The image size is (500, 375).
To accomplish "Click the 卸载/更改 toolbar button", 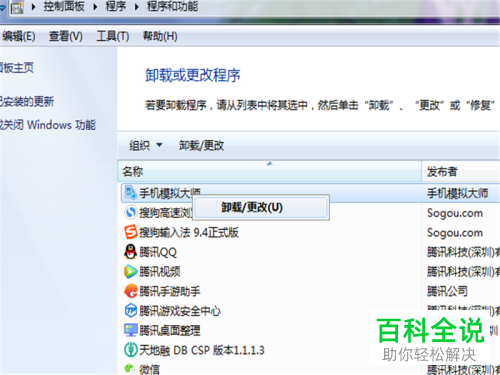I will [201, 145].
